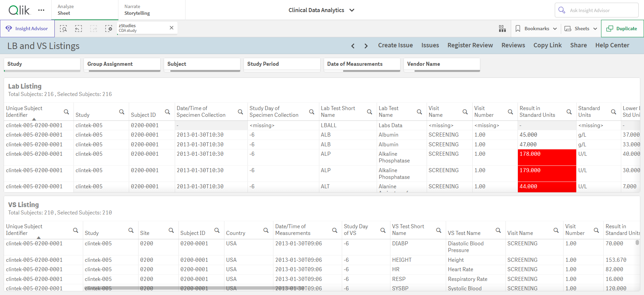Search the Lab Test Short Name column

coord(370,112)
